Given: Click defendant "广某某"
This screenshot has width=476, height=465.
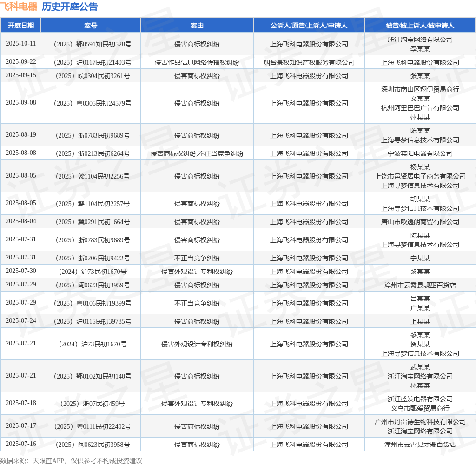Looking at the screenshot, I should pyautogui.click(x=420, y=308).
